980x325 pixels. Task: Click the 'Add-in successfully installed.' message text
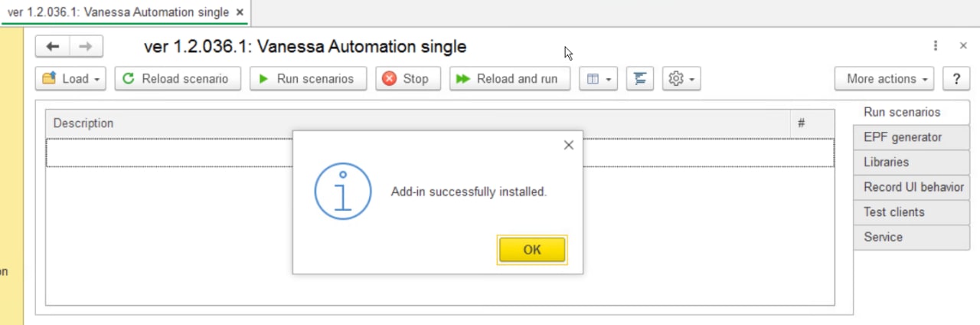(x=469, y=192)
